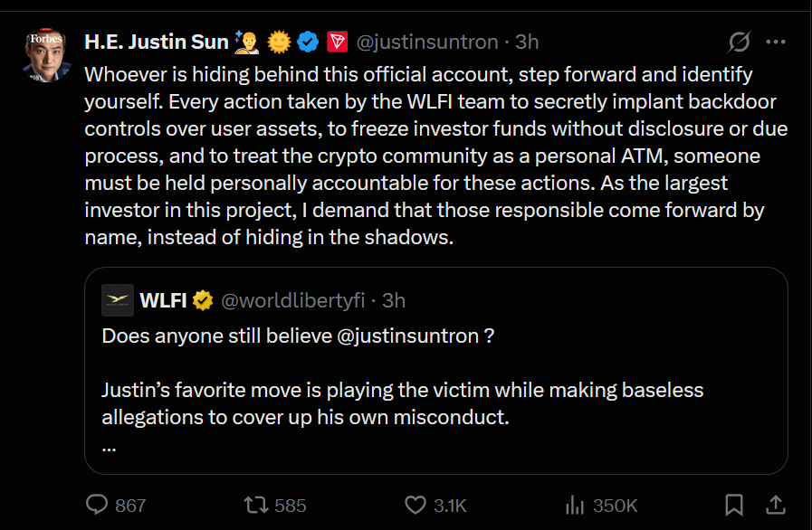This screenshot has width=812, height=530.
Task: Open the quoted WLFI tweet body
Action: coord(402,391)
